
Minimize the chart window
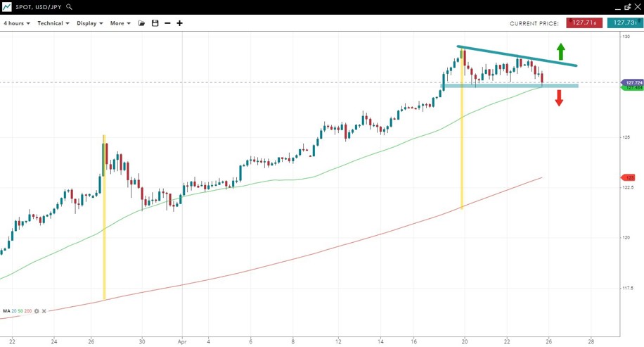617,8
